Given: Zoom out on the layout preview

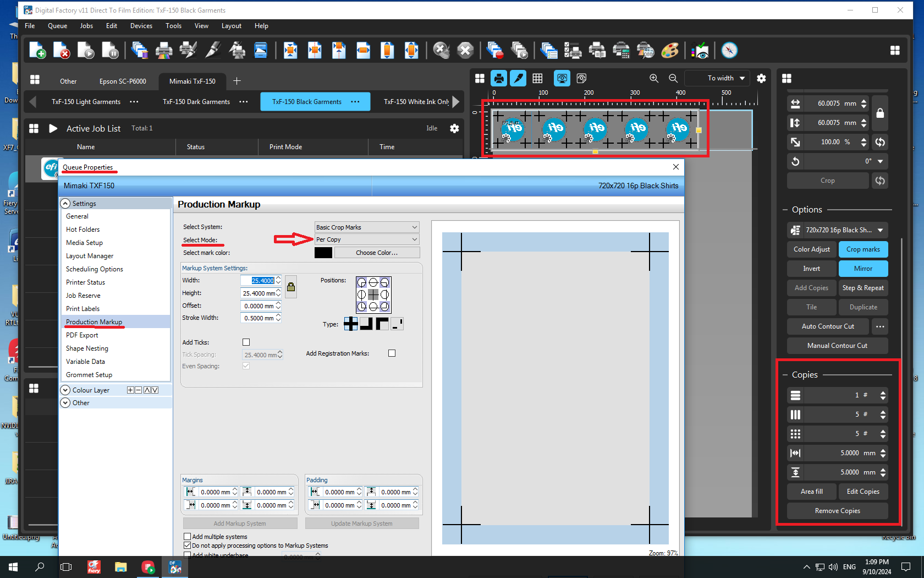Looking at the screenshot, I should pyautogui.click(x=673, y=78).
